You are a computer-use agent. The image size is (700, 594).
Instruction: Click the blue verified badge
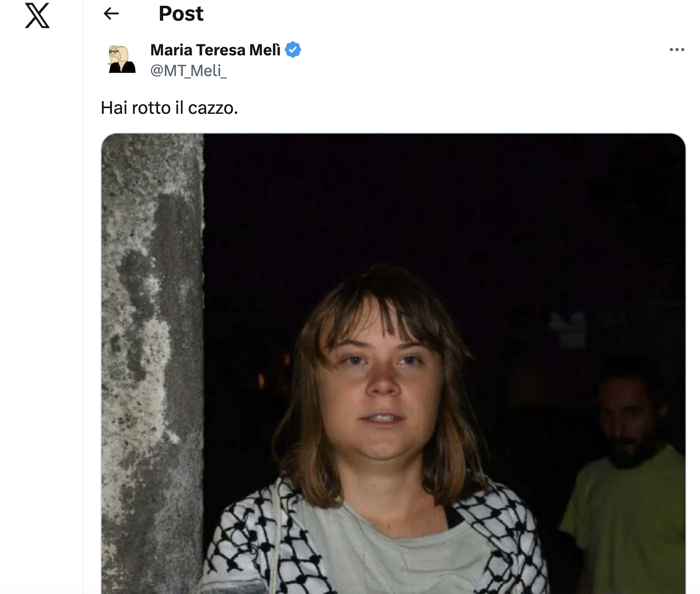(x=293, y=50)
